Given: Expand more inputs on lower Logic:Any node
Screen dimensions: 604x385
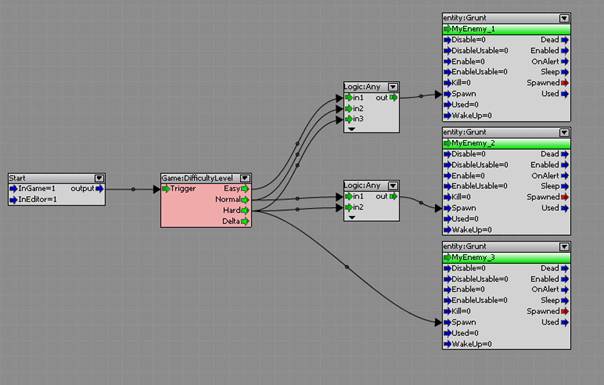Looking at the screenshot, I should coord(352,217).
